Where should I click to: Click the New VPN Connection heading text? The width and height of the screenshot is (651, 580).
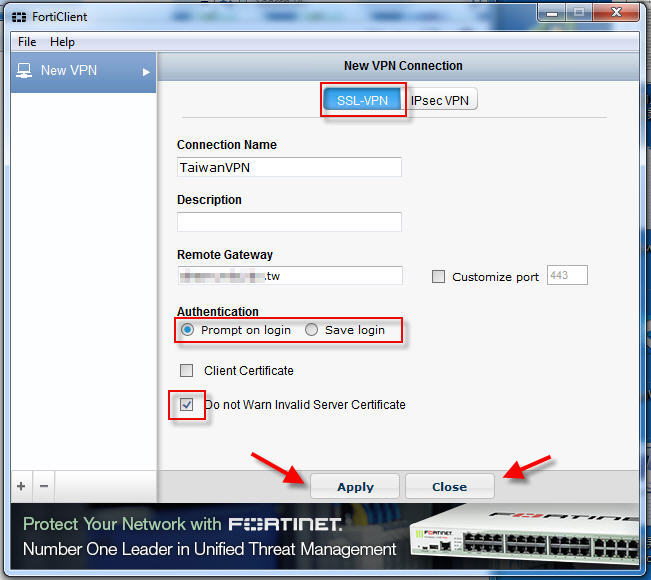point(403,66)
